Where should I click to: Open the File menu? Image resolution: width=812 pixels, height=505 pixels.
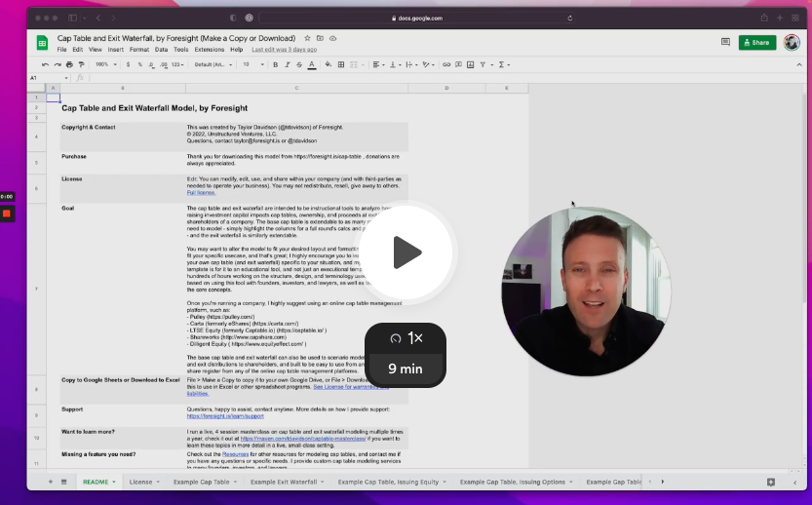(61, 50)
